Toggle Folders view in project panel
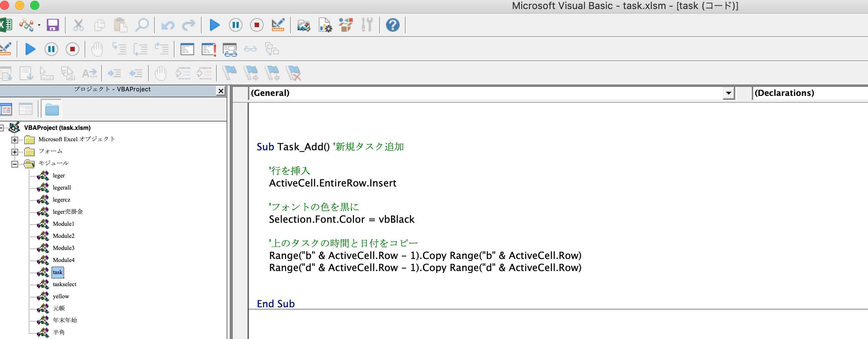 tap(51, 109)
